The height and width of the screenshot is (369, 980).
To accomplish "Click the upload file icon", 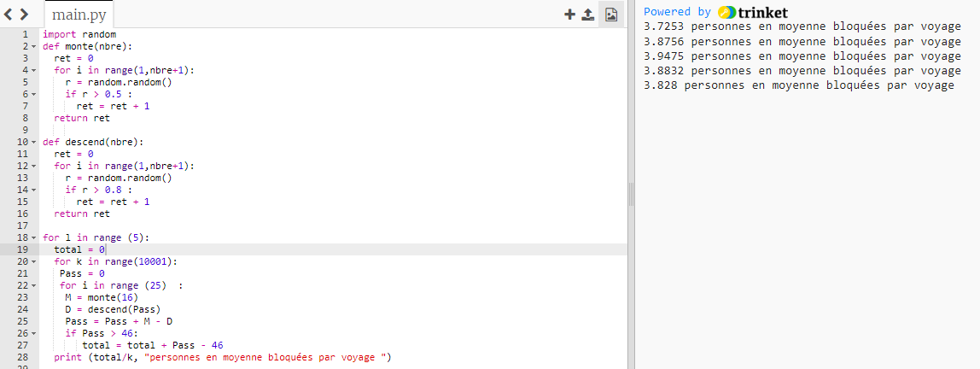I will click(588, 15).
